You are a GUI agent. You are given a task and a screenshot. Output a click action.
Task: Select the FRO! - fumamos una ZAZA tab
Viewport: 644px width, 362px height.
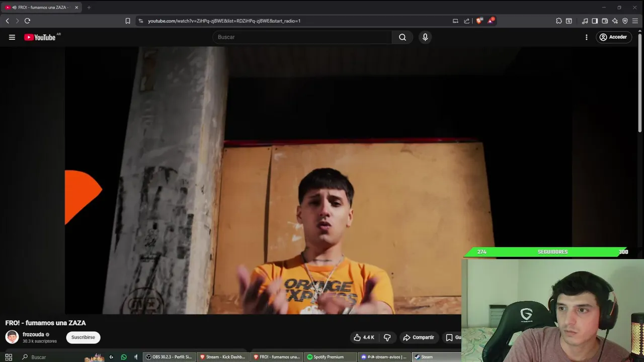click(41, 8)
